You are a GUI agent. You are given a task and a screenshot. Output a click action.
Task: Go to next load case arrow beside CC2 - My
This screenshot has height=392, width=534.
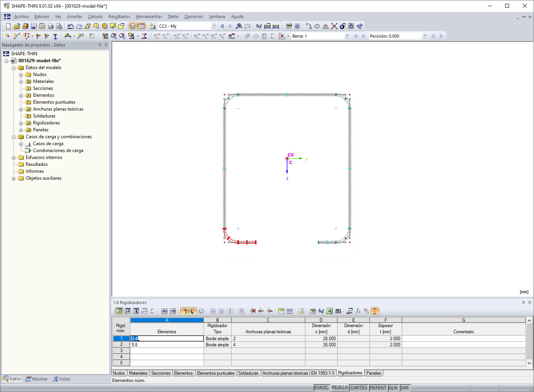231,26
